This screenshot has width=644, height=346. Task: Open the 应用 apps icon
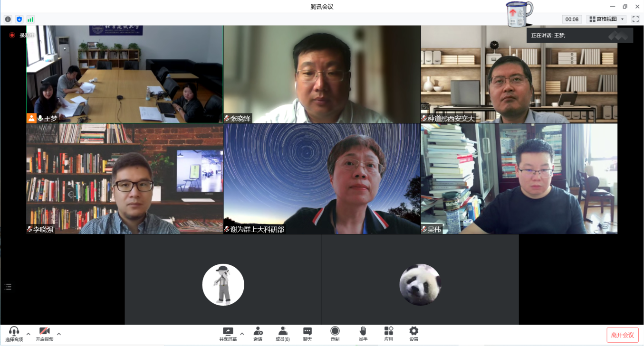(389, 334)
